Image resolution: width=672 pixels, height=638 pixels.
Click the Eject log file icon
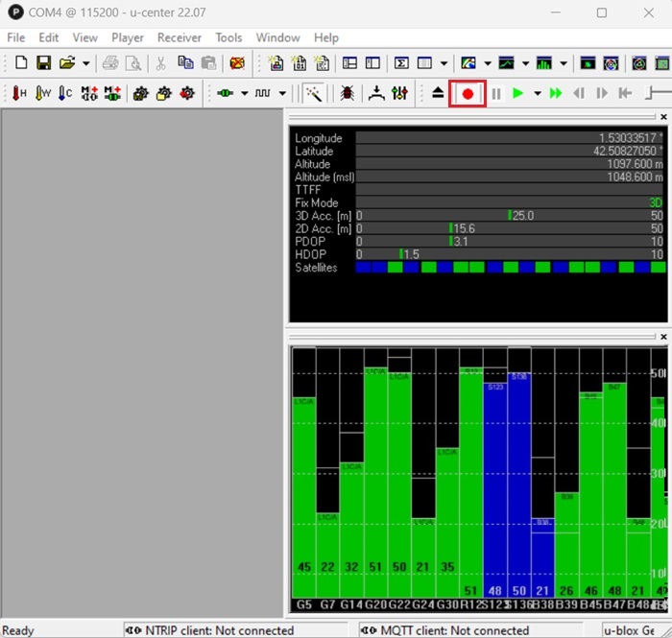click(x=437, y=93)
